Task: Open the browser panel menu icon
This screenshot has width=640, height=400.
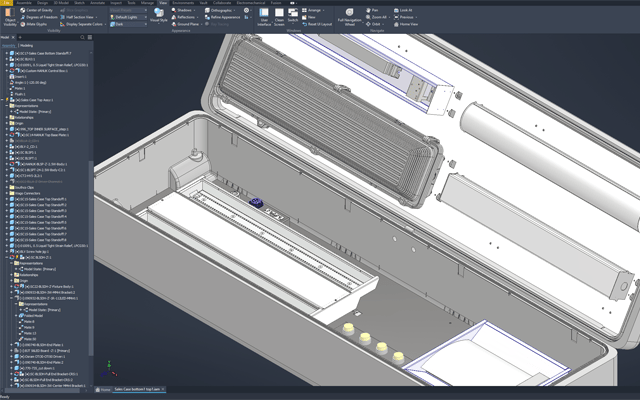Action: [x=90, y=37]
